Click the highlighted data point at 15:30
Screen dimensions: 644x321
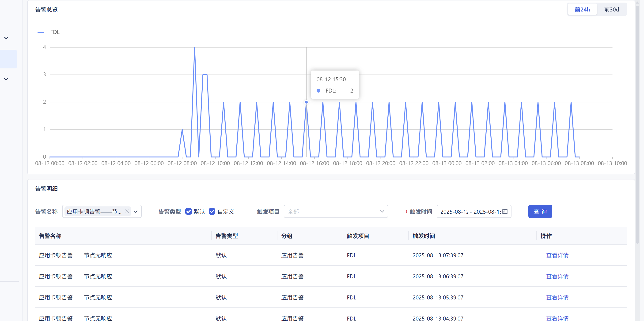click(306, 102)
